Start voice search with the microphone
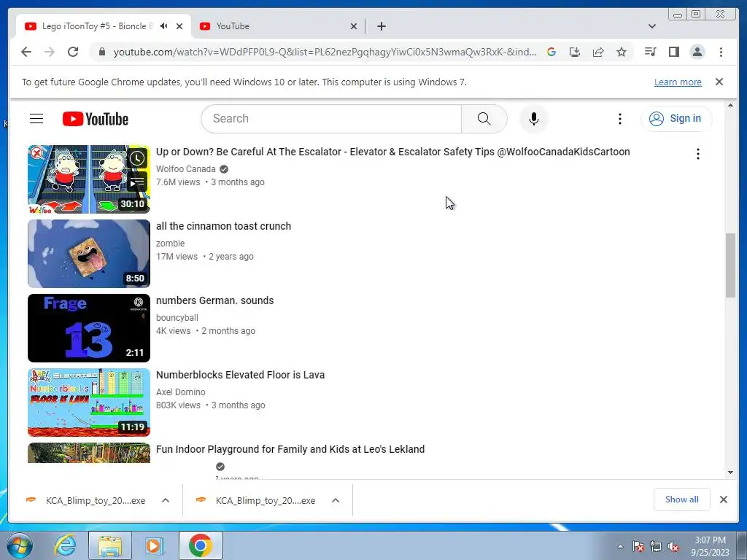Viewport: 747px width, 560px height. pos(533,119)
